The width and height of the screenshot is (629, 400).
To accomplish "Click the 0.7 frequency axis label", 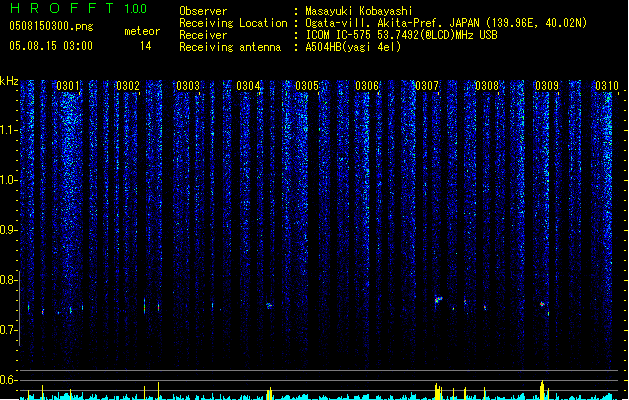I will coord(8,330).
